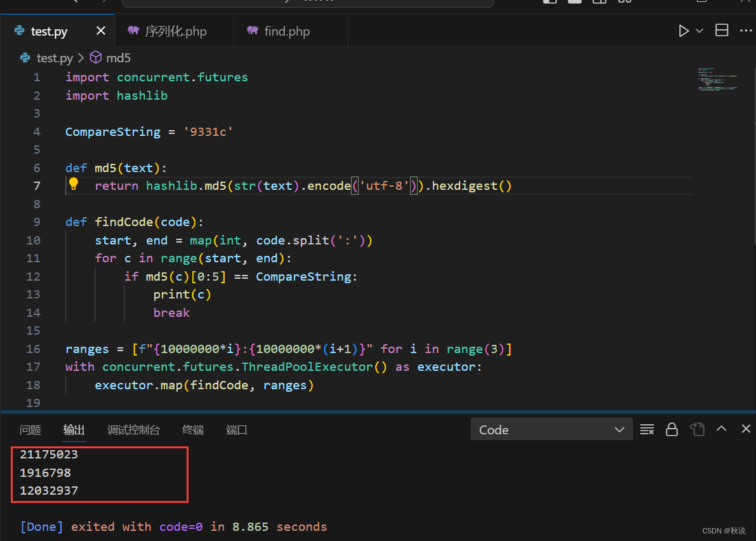Viewport: 756px width, 541px height.
Task: Select the split editor icon
Action: click(722, 30)
